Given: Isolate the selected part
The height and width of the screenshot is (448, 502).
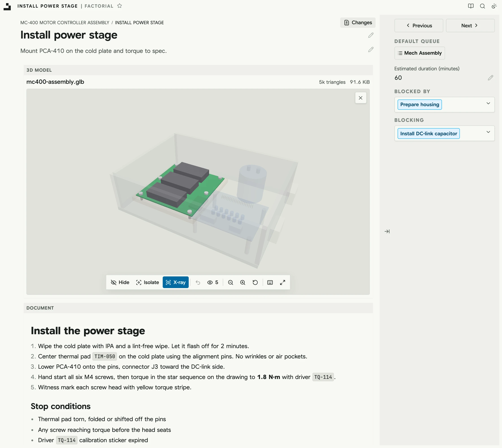Looking at the screenshot, I should pos(147,282).
